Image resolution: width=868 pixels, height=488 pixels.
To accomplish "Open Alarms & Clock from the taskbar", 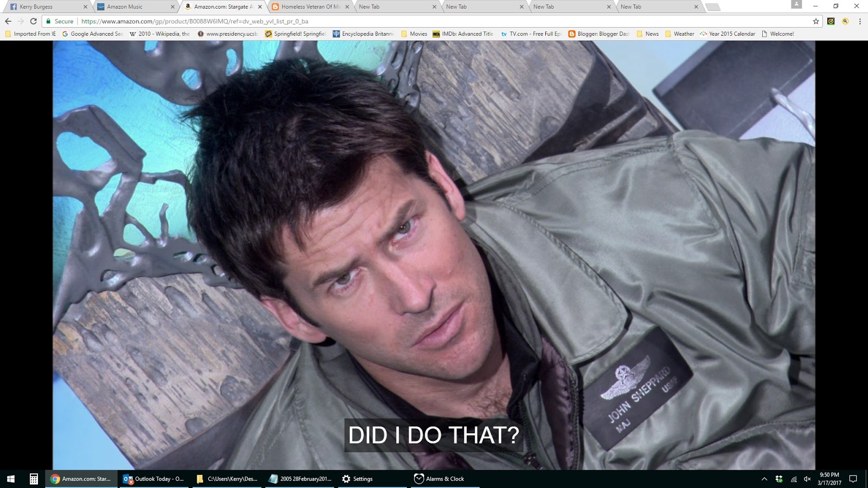I will (x=445, y=479).
